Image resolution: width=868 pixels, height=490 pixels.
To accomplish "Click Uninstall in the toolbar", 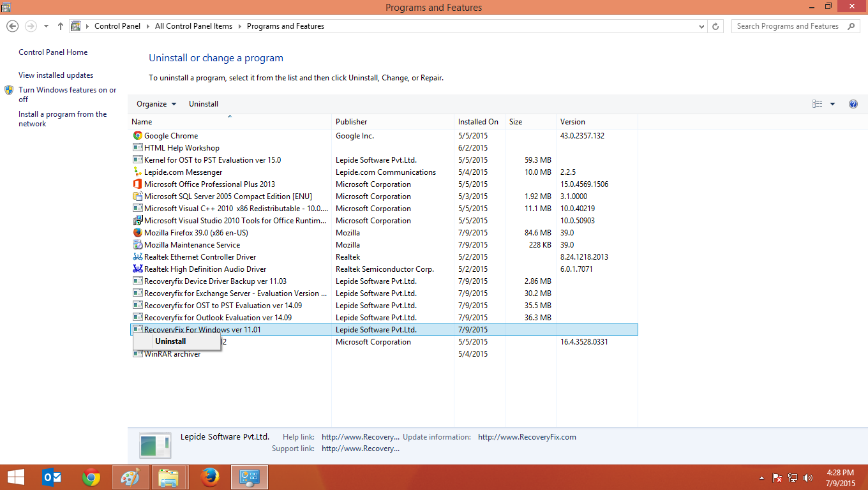I will coord(204,104).
